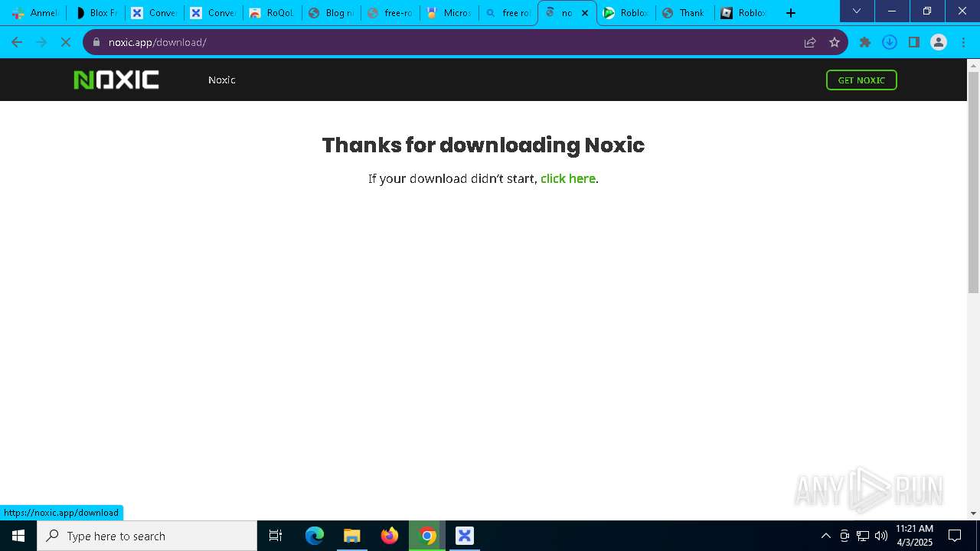
Task: Open the Windows Start menu
Action: point(18,536)
